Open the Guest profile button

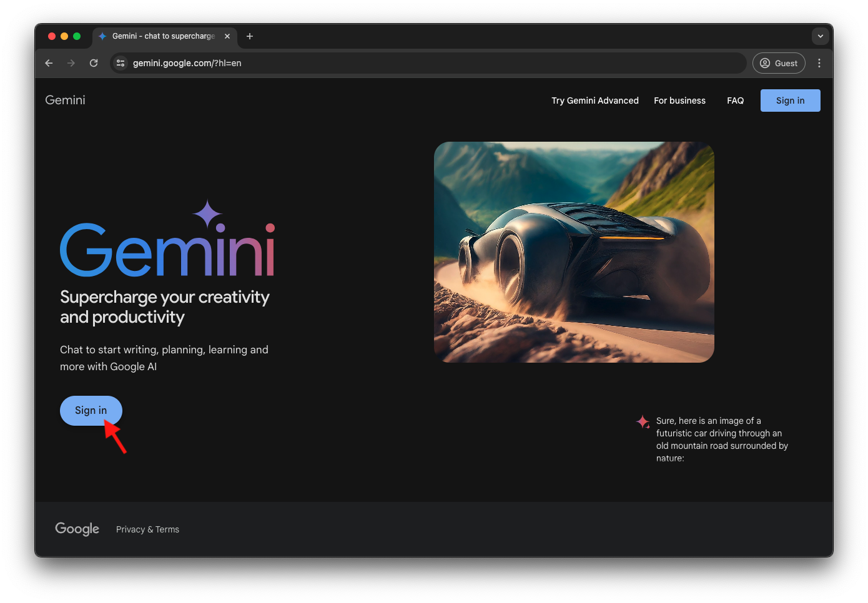[779, 63]
